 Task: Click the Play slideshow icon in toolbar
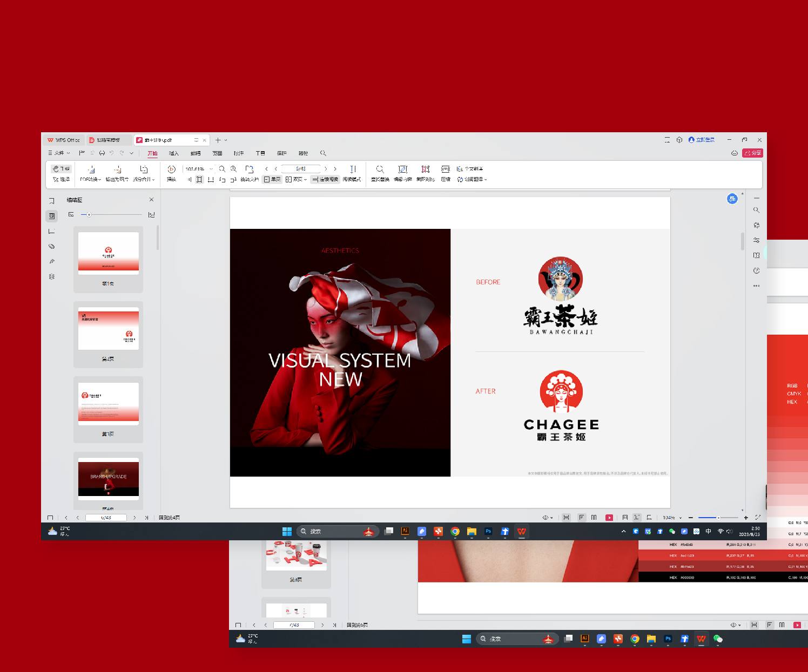click(x=171, y=169)
